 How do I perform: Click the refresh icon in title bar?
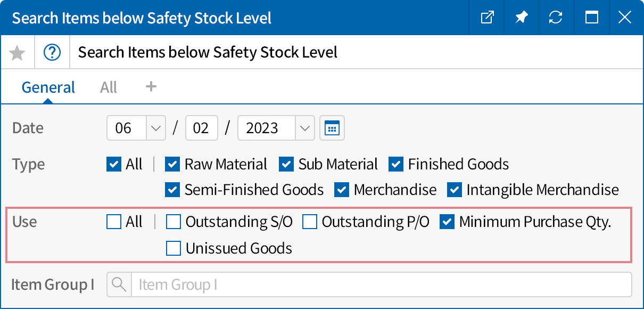556,18
